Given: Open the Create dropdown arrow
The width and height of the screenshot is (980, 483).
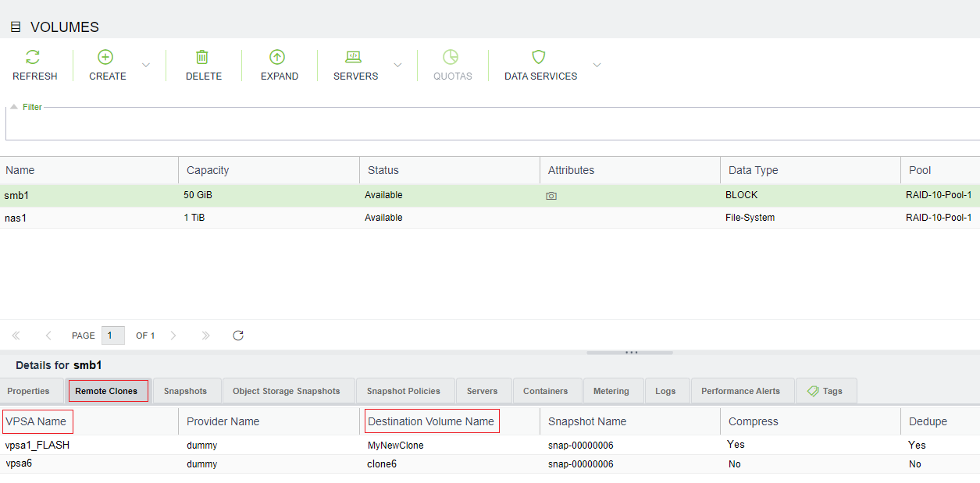Looking at the screenshot, I should (145, 65).
